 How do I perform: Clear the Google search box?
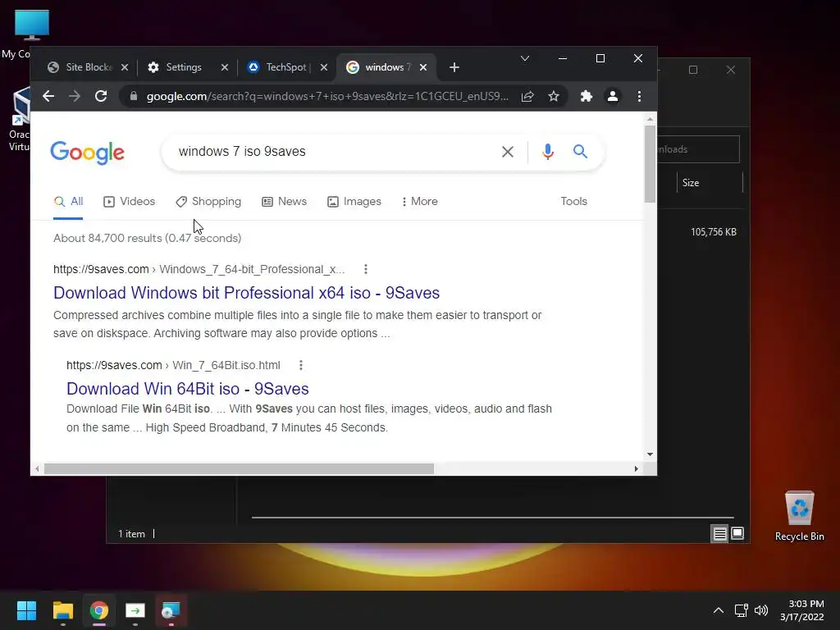507,152
